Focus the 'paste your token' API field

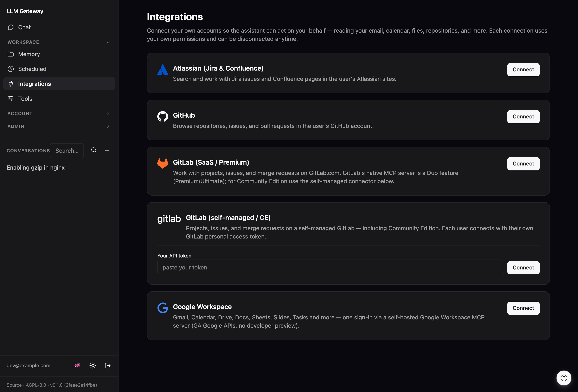click(x=330, y=267)
